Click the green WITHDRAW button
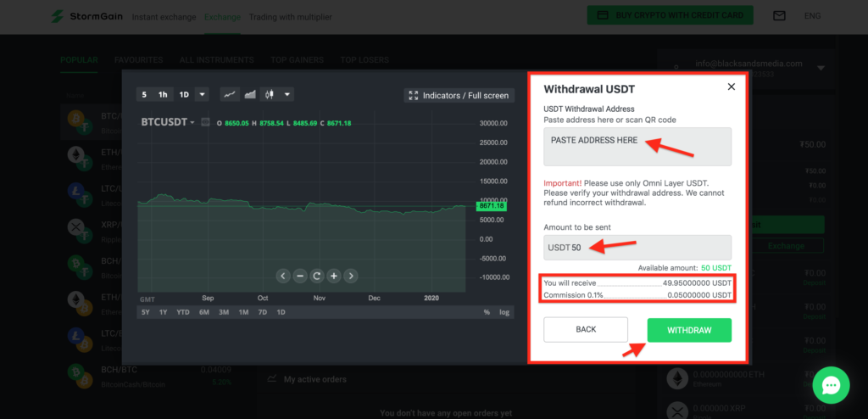The width and height of the screenshot is (868, 419). tap(689, 330)
